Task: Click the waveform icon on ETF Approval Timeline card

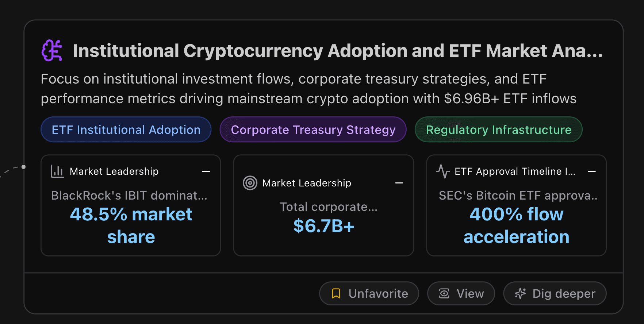Action: click(443, 171)
